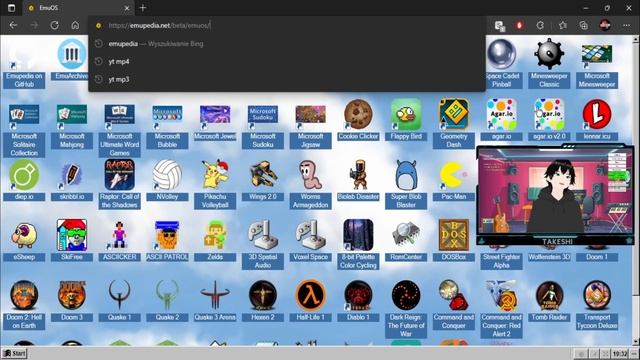Launch ASCII PATROL
Screen dimensions: 640x360
pos(167,241)
